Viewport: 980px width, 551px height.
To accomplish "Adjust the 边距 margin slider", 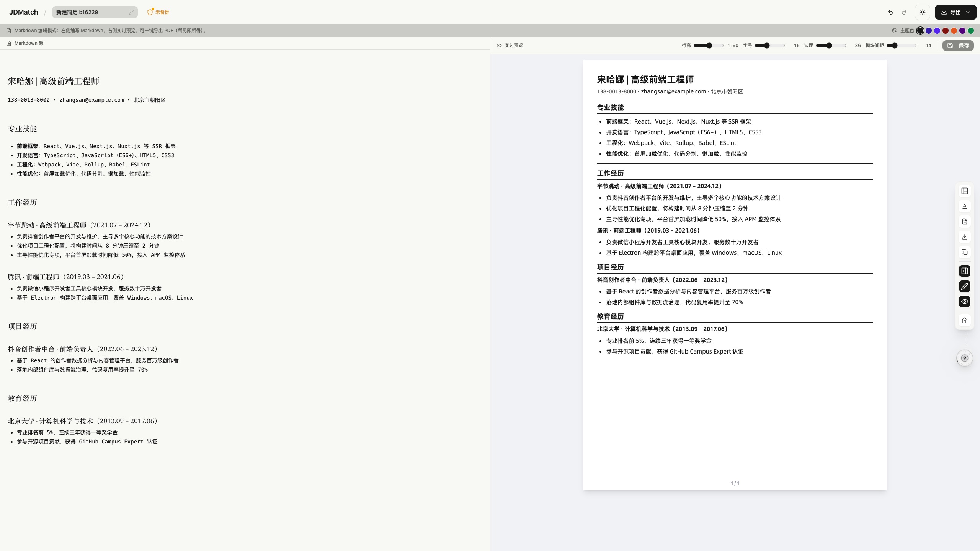I will 831,46.
